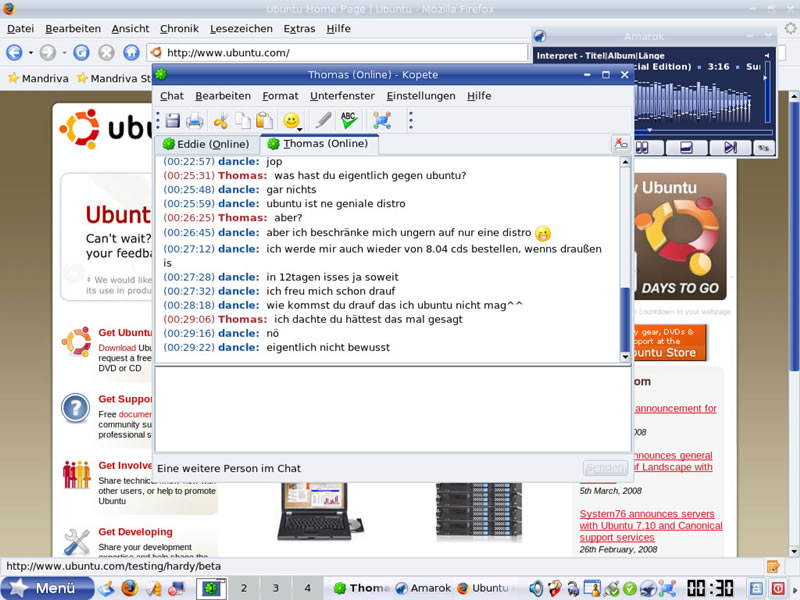Click Firefox Stop loading button

click(106, 52)
